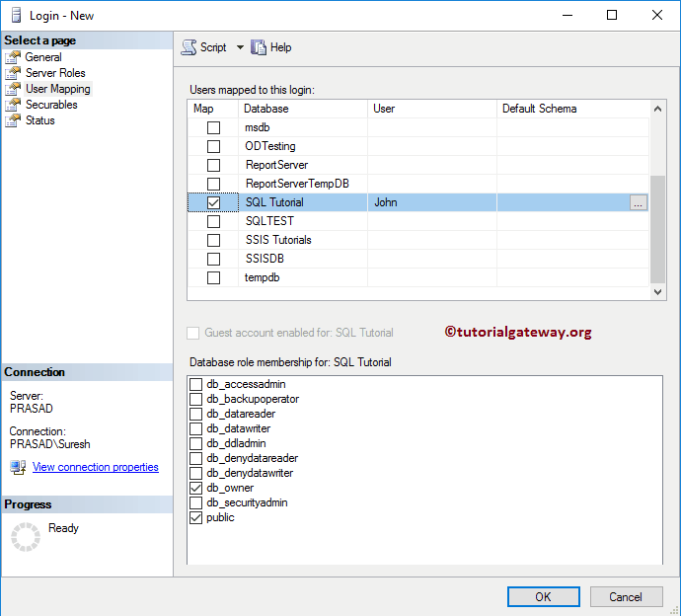
Task: Click the server icon in title bar
Action: click(16, 15)
